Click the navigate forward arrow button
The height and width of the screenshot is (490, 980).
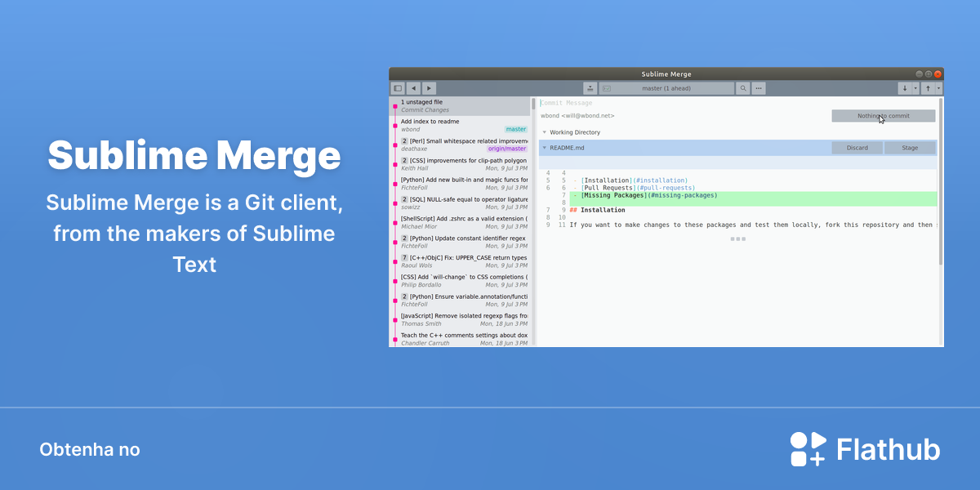click(x=429, y=88)
